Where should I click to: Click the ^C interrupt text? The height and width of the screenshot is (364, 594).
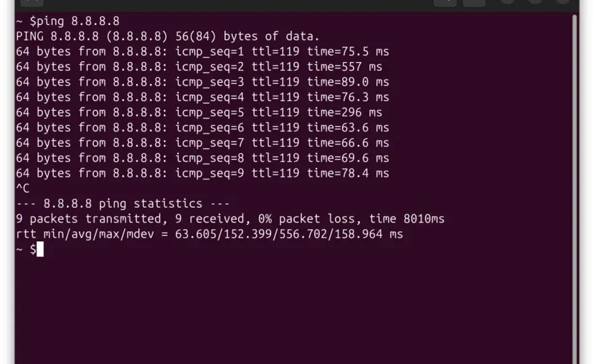point(23,189)
